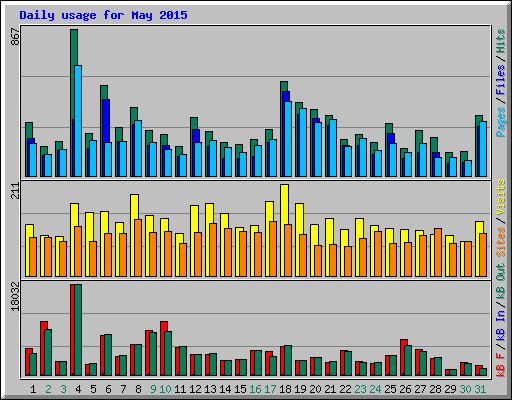Viewport: 512px width, 400px height.
Task: Click the cyan Pages bar for day 31
Action: pos(483,149)
